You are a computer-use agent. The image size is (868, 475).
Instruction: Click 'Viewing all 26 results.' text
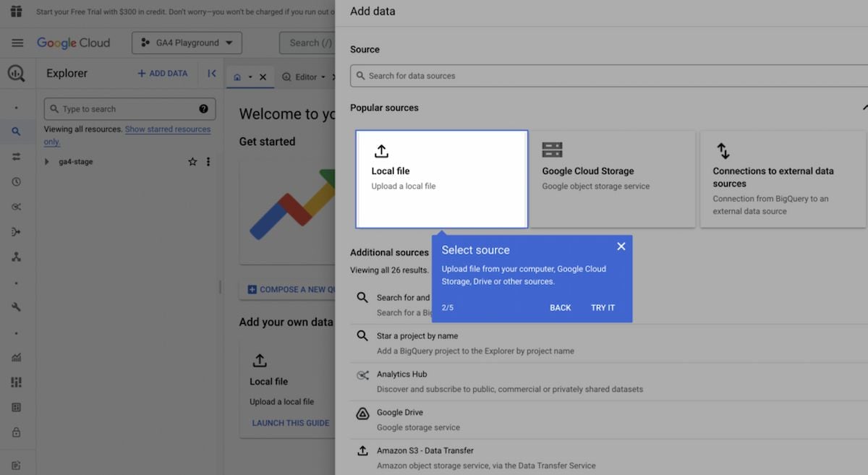(x=389, y=270)
